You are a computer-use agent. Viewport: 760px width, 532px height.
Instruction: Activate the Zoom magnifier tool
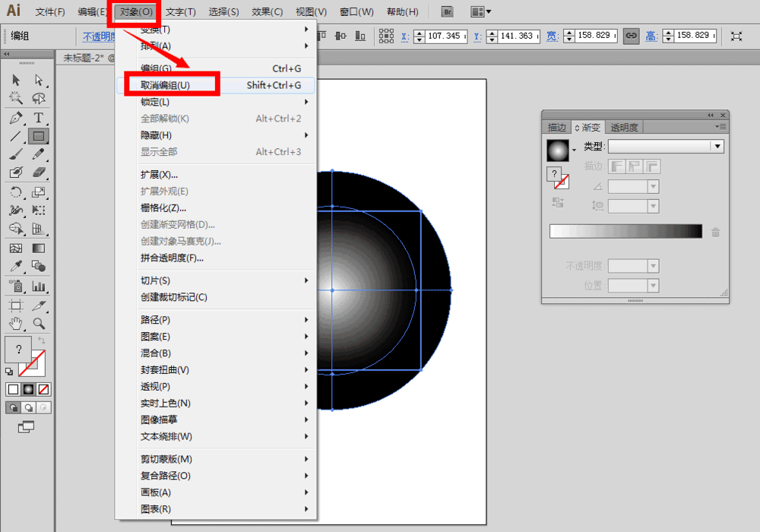(38, 324)
